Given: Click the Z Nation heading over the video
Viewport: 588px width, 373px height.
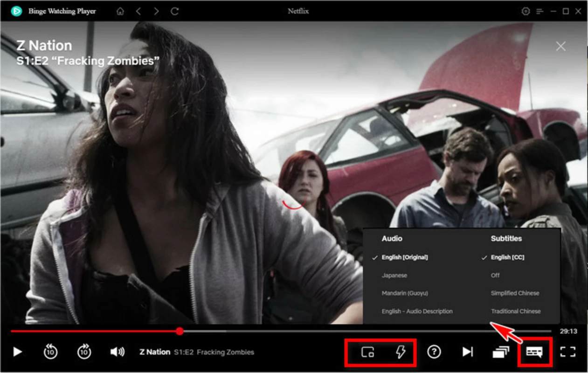Looking at the screenshot, I should click(x=44, y=46).
